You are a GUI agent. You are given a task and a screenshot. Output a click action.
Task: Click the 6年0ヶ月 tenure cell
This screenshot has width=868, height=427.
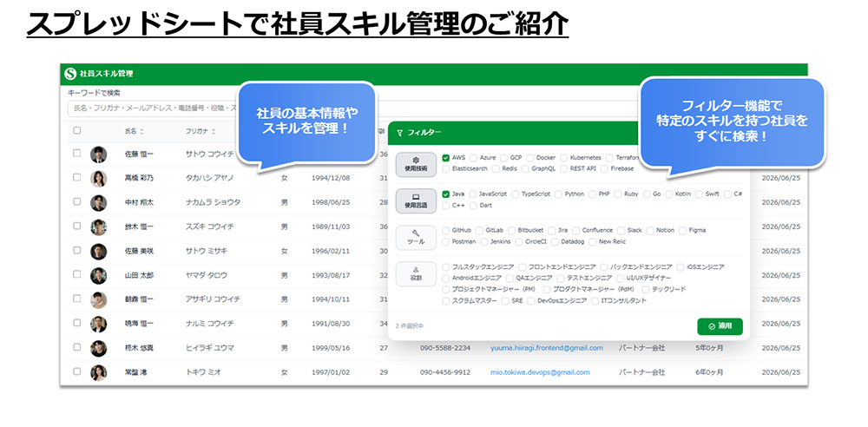(709, 372)
